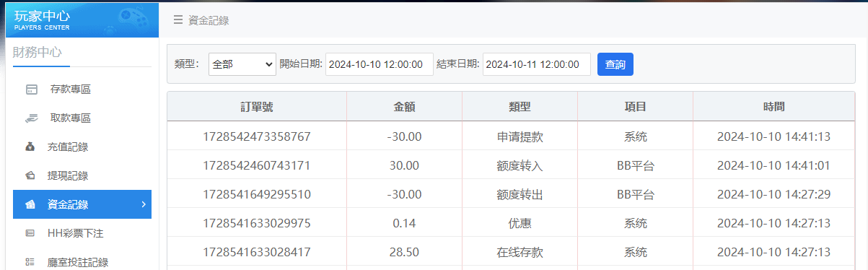
Task: Click the 金額 column header
Action: (x=404, y=106)
